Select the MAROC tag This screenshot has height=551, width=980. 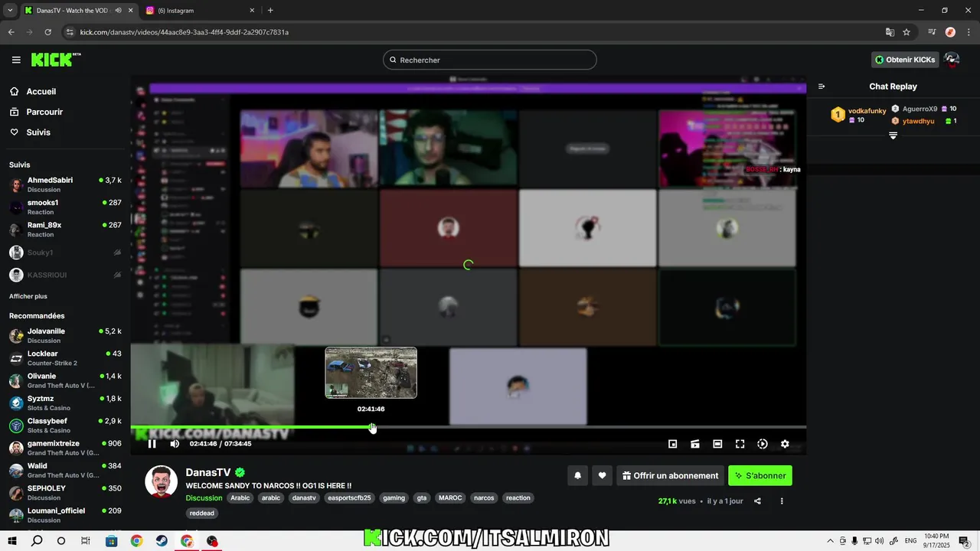[x=450, y=497]
